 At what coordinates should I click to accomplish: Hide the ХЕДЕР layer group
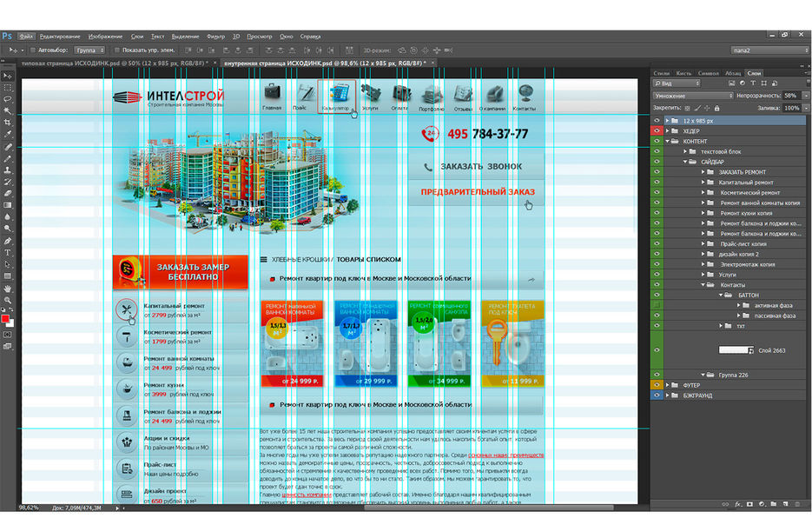[x=657, y=131]
